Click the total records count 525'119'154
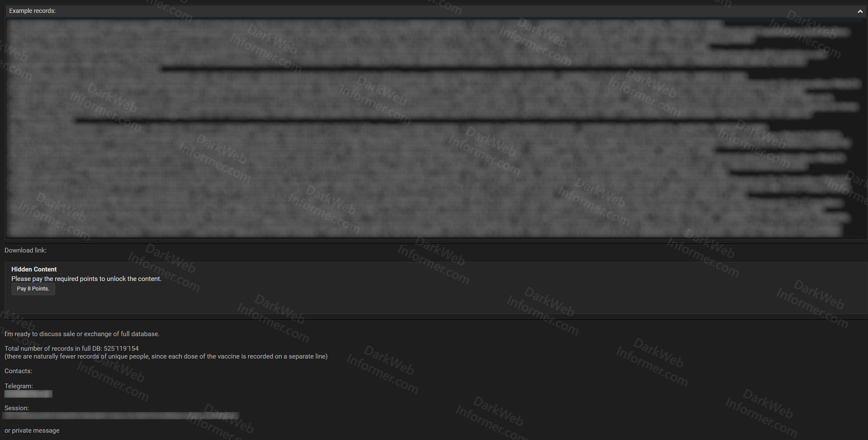This screenshot has height=440, width=868. point(121,349)
